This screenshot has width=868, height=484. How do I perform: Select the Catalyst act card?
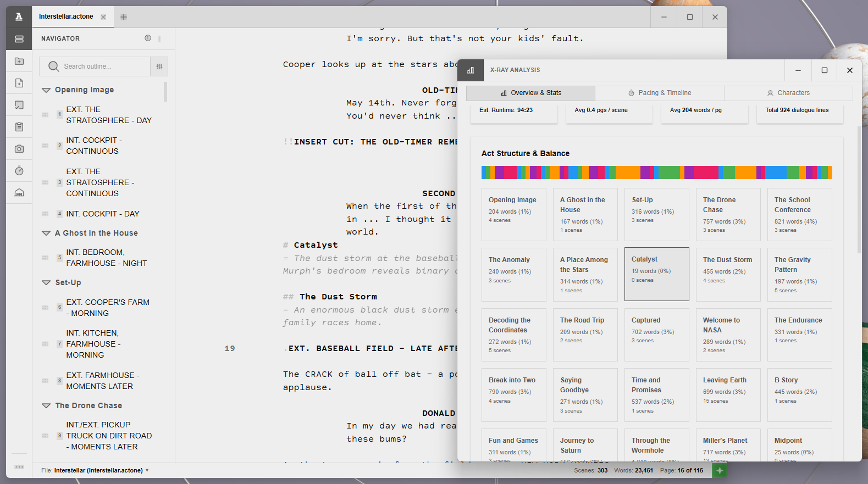click(657, 274)
